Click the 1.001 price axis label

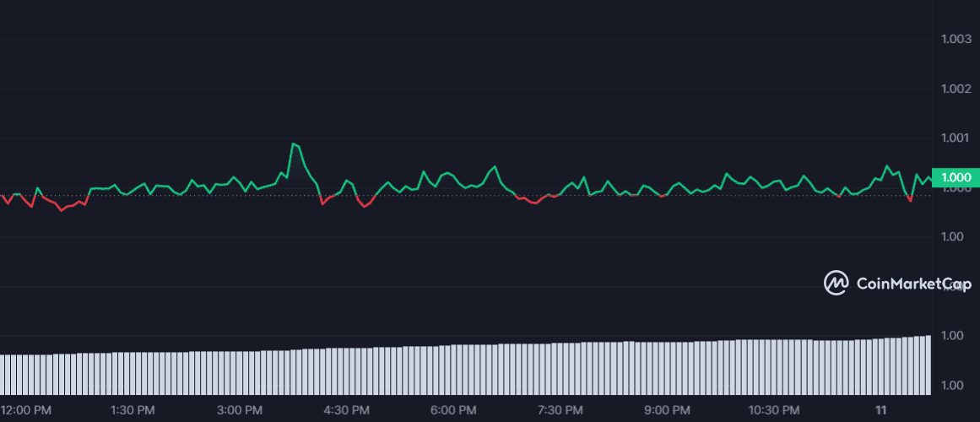click(956, 138)
